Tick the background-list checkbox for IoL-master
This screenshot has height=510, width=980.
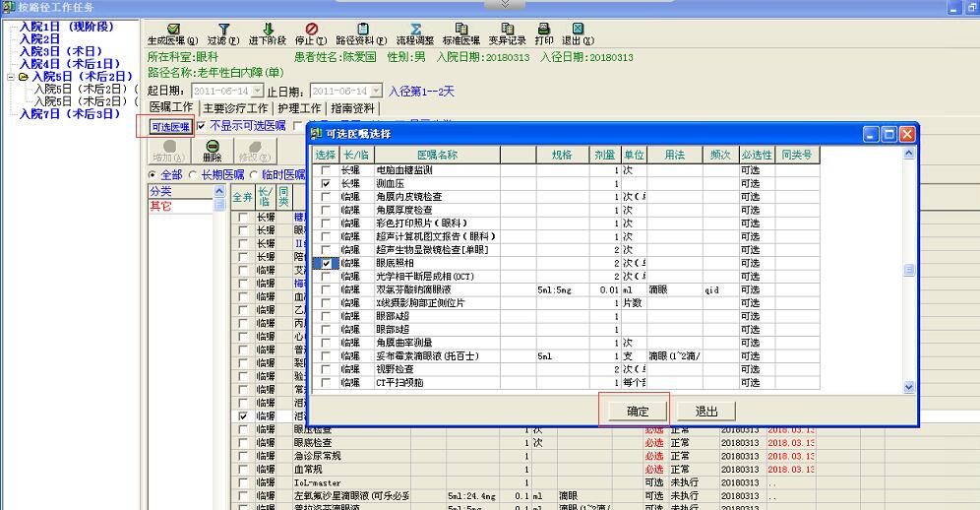(242, 482)
